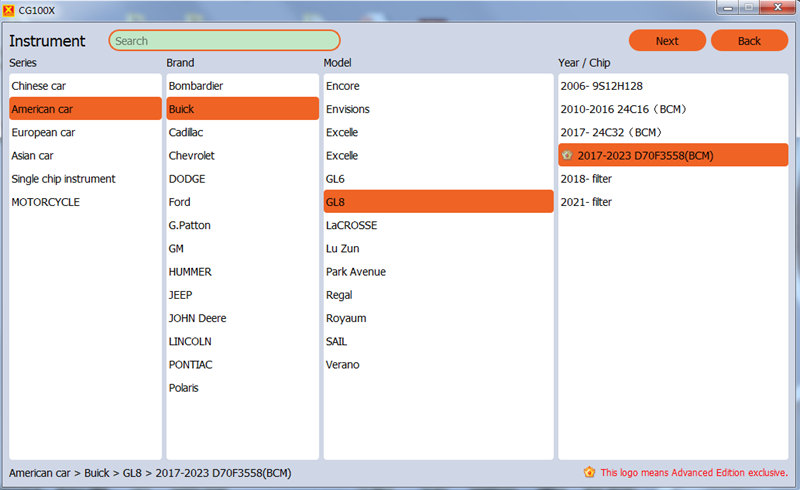
Task: Choose Park Avenue model
Action: point(356,272)
